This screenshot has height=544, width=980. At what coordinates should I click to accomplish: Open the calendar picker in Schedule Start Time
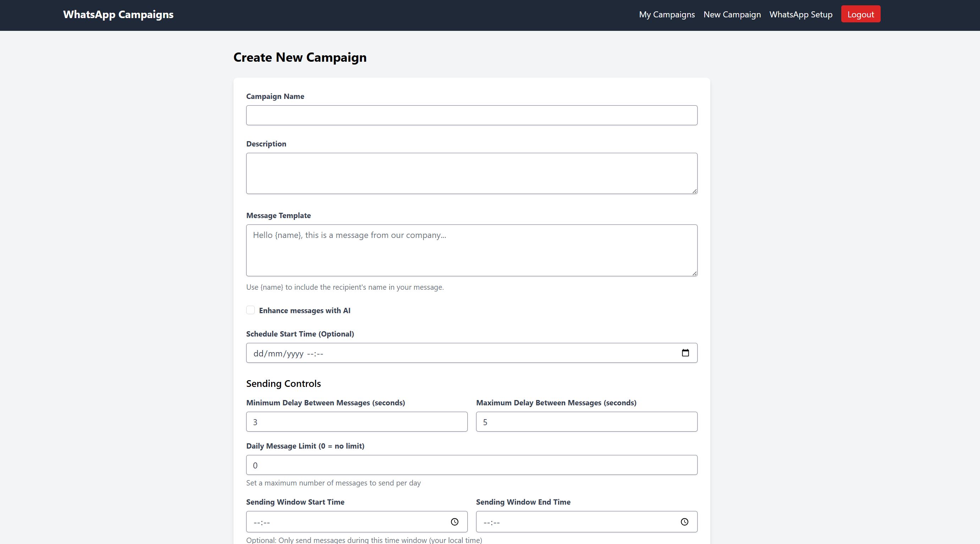[685, 353]
